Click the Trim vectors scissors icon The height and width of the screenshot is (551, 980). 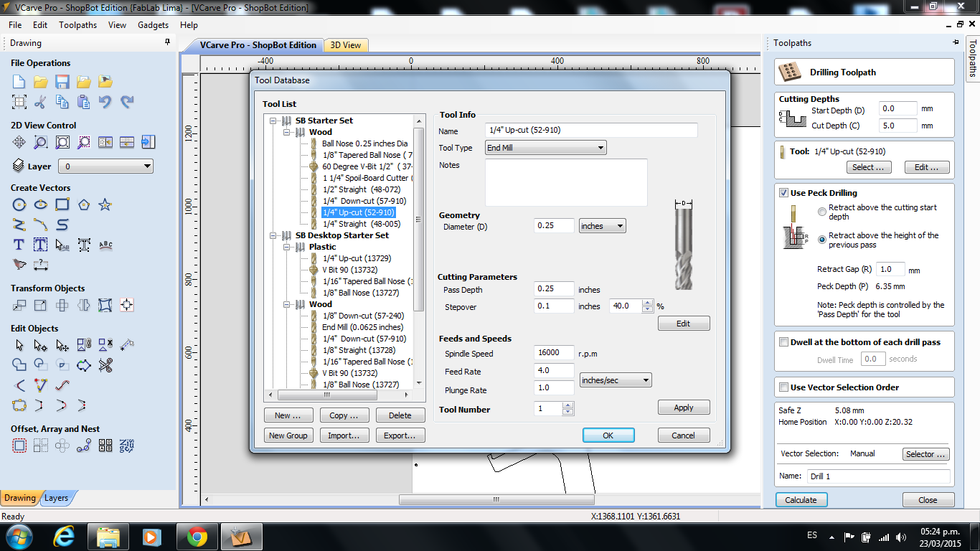point(105,365)
